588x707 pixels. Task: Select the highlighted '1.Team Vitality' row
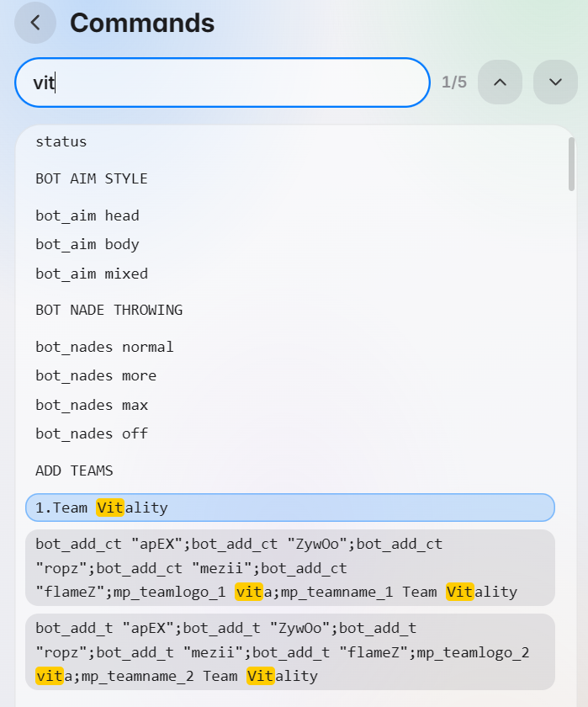[x=290, y=508]
